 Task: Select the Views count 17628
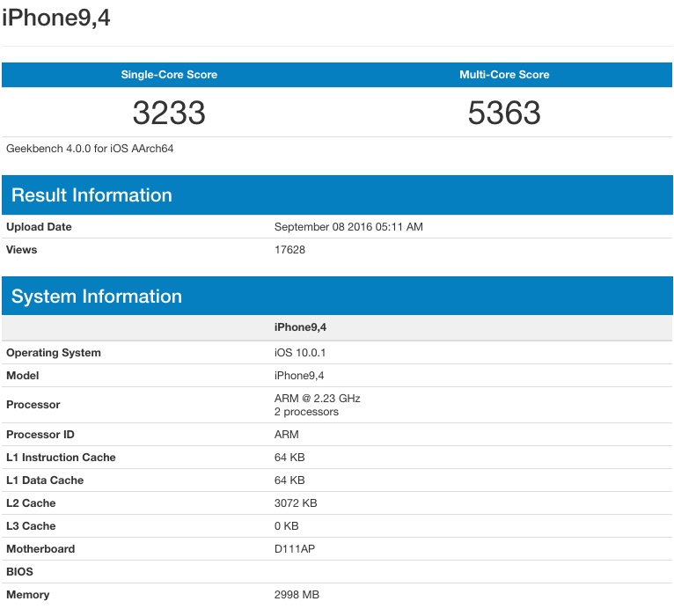tap(289, 250)
